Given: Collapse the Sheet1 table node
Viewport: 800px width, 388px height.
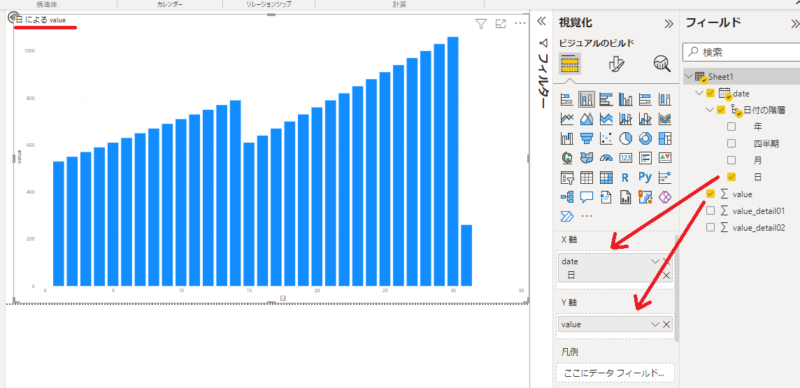Looking at the screenshot, I should pyautogui.click(x=689, y=77).
